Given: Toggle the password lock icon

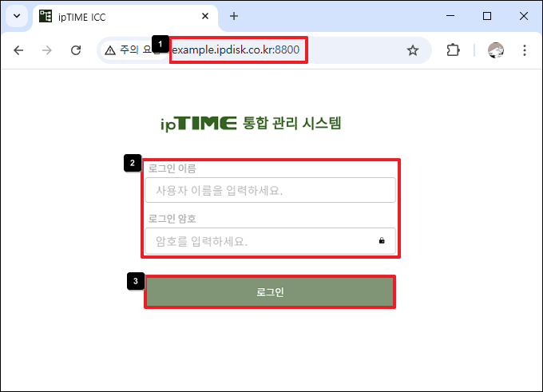Looking at the screenshot, I should pyautogui.click(x=382, y=240).
